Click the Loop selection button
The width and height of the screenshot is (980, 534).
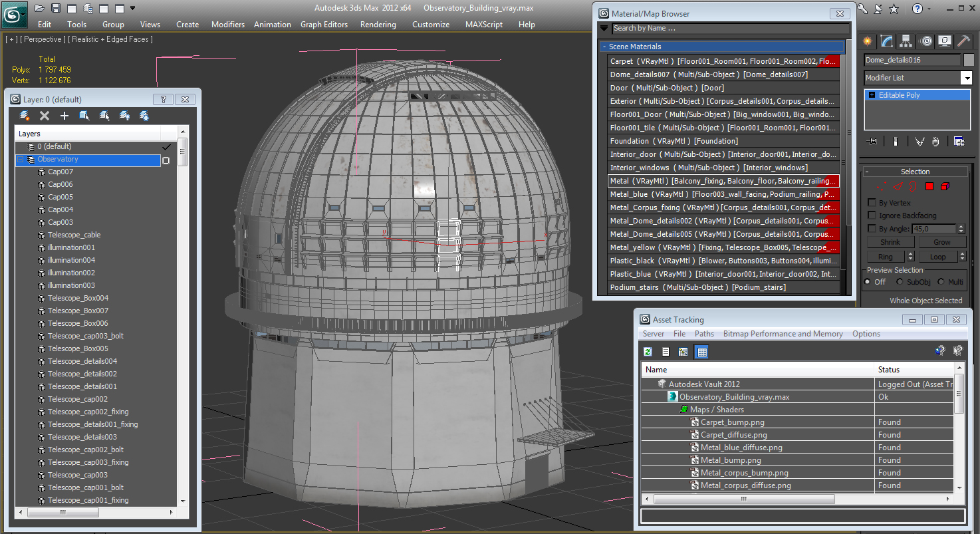(938, 257)
